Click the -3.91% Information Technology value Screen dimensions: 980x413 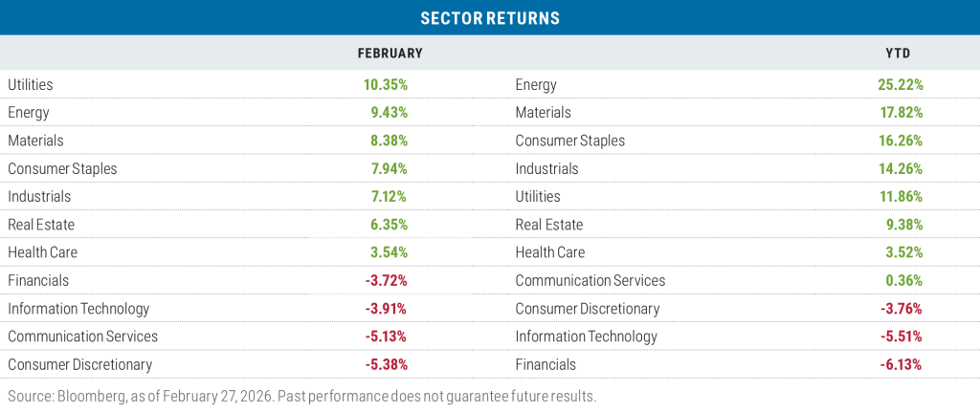(x=385, y=309)
